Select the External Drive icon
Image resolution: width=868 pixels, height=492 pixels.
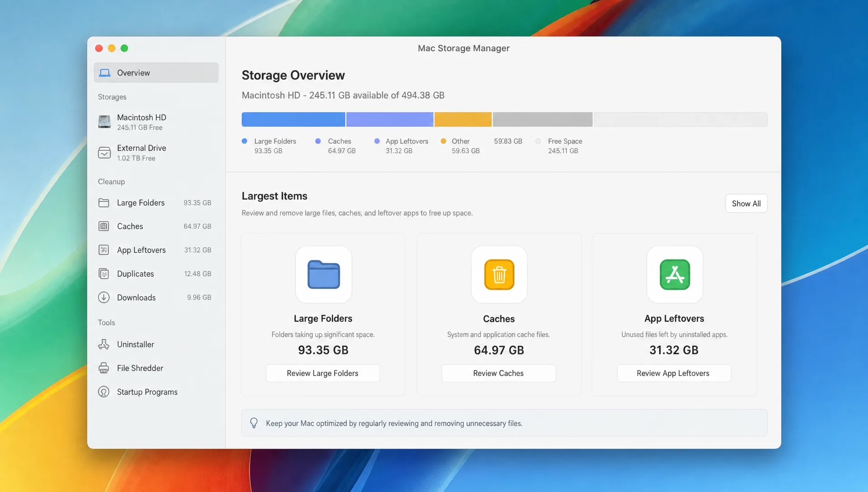(104, 153)
